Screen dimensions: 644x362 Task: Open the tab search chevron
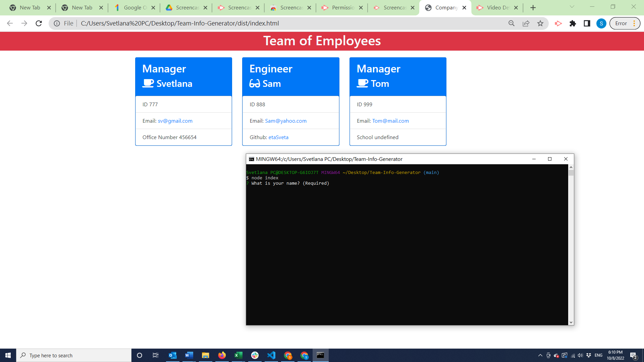(x=572, y=7)
